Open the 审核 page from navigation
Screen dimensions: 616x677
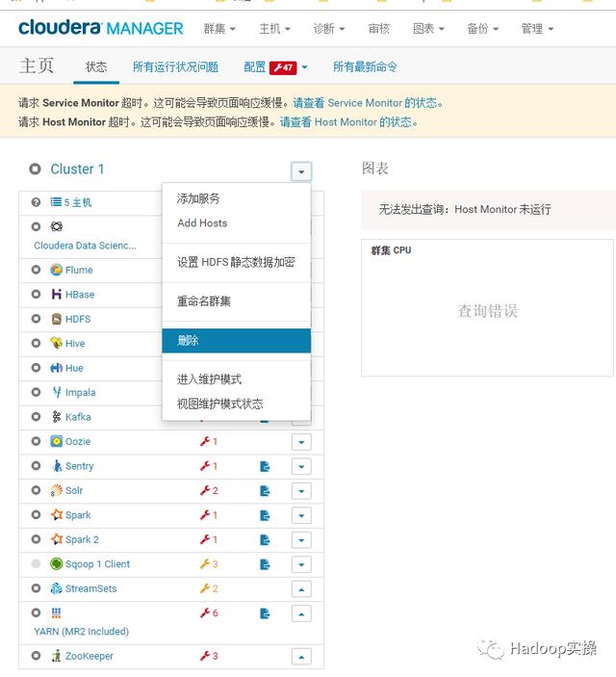(x=378, y=29)
